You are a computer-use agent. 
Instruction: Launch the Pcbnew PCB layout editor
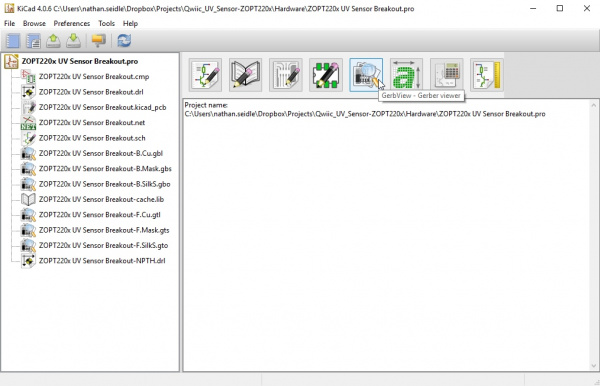[285, 75]
